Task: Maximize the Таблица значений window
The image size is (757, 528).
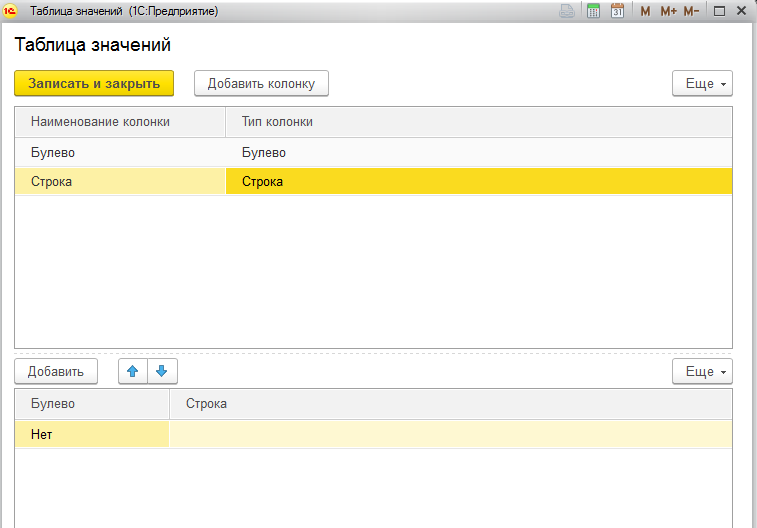Action: click(x=719, y=11)
